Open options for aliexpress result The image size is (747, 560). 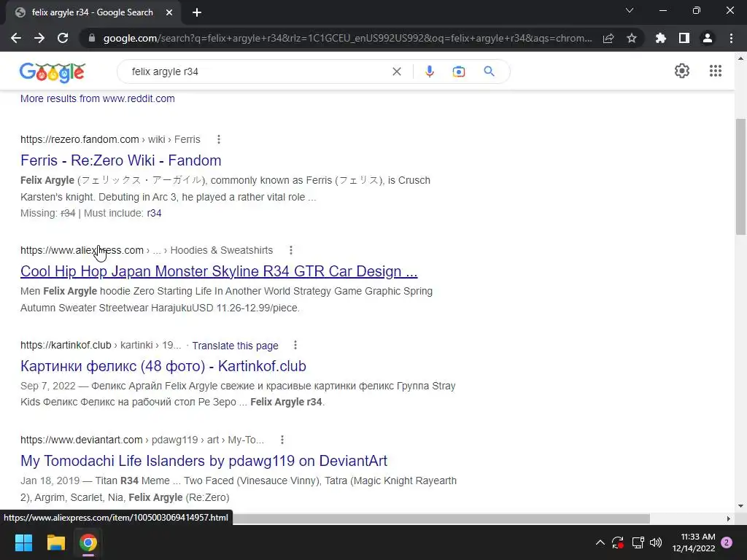291,250
